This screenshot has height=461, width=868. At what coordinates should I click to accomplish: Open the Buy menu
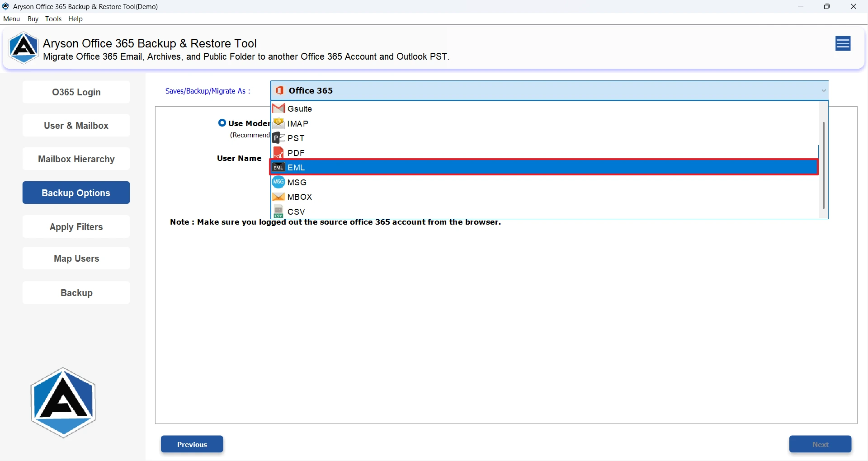coord(33,19)
